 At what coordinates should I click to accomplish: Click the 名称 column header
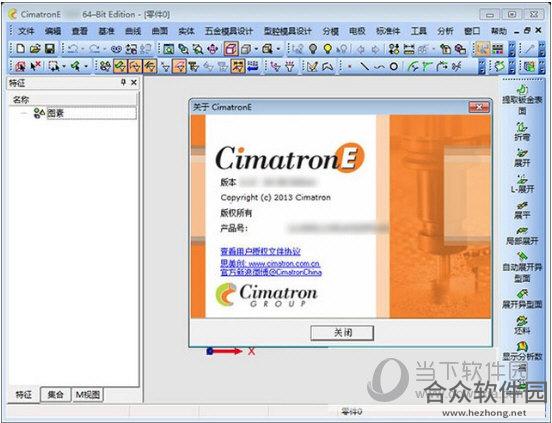click(73, 100)
